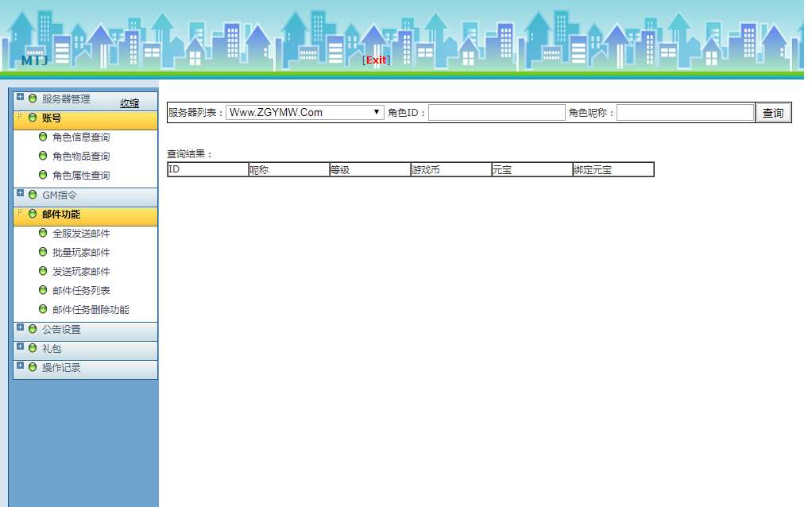Expand the 服务器管理 section plus icon
This screenshot has width=812, height=507.
tap(20, 98)
